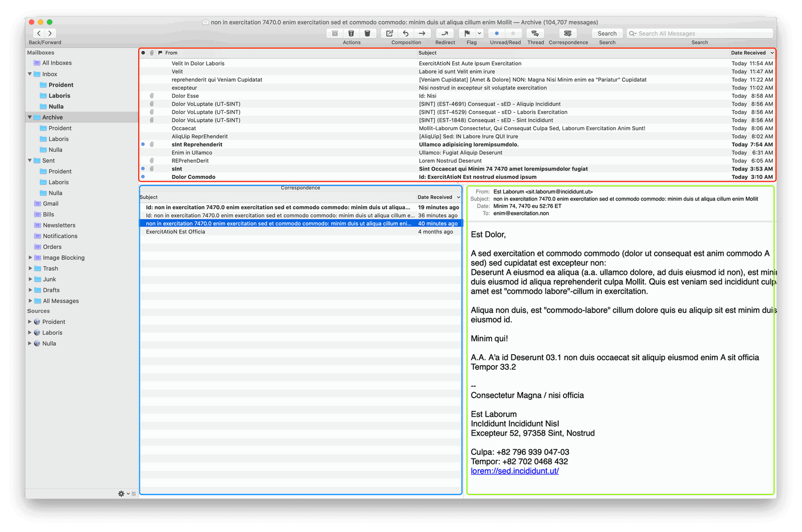
Task: Expand the Trash folder
Action: click(x=30, y=268)
